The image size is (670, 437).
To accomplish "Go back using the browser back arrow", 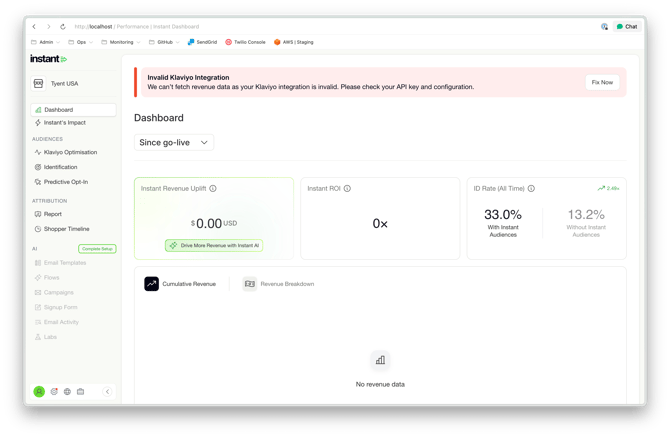I will 35,27.
